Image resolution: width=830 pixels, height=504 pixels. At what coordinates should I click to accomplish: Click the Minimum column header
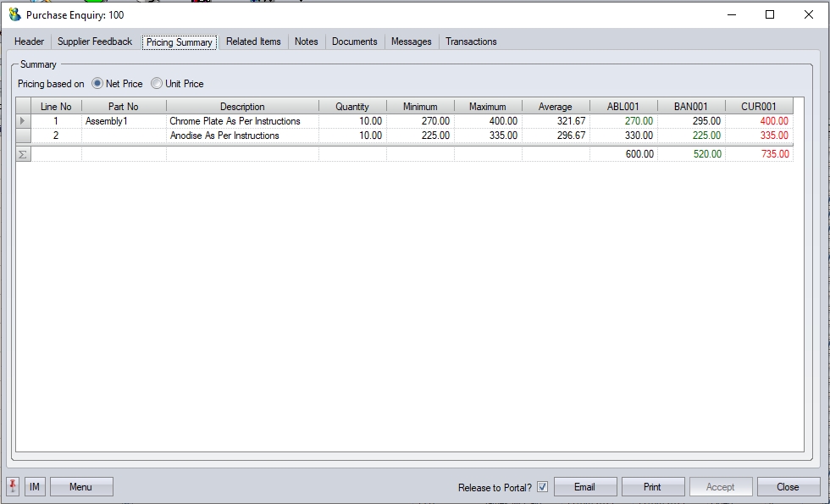tap(420, 107)
